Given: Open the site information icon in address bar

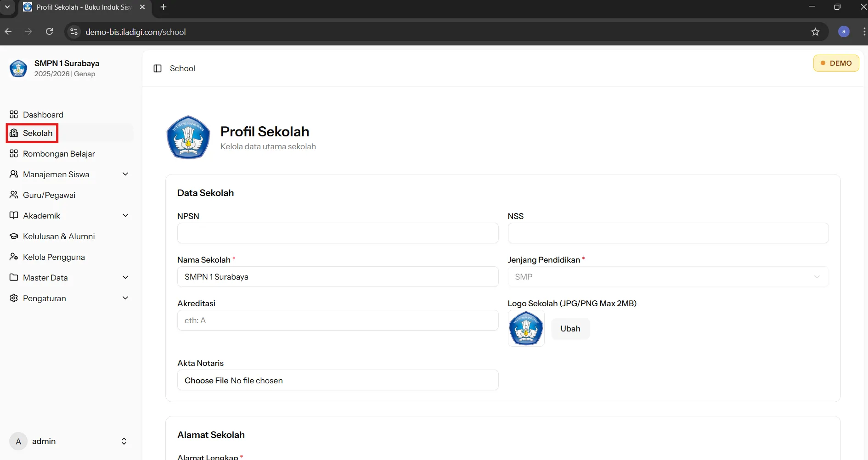Looking at the screenshot, I should coord(74,32).
